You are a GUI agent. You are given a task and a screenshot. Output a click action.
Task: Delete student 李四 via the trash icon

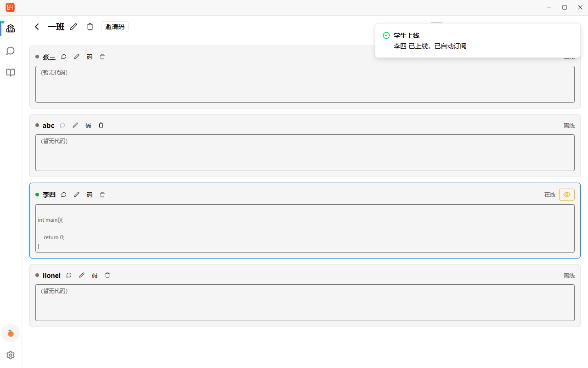102,195
